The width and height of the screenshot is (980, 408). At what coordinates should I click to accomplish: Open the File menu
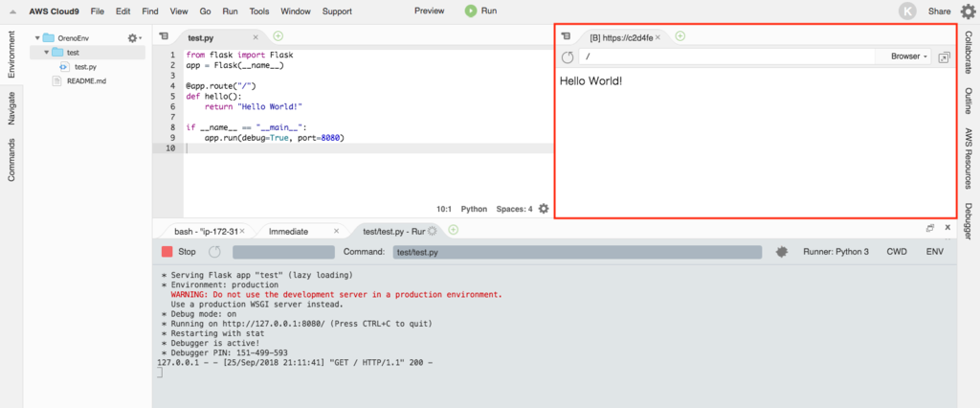click(x=97, y=11)
